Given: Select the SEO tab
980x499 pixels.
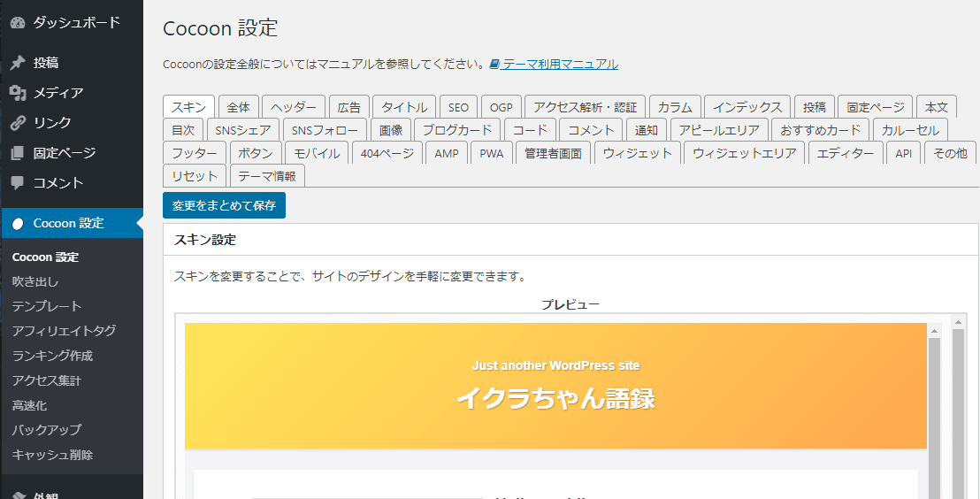Looking at the screenshot, I should (458, 107).
